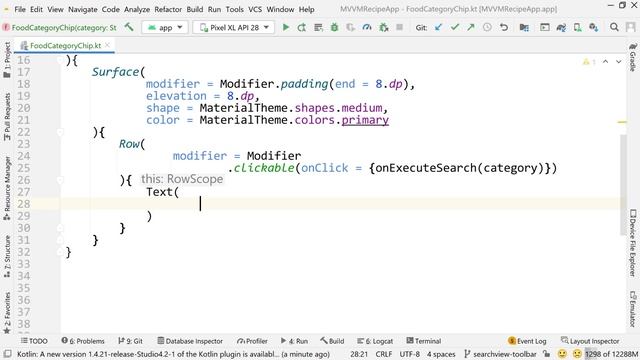The width and height of the screenshot is (640, 360).
Task: Click the UTF-8 encoding widget
Action: (409, 354)
